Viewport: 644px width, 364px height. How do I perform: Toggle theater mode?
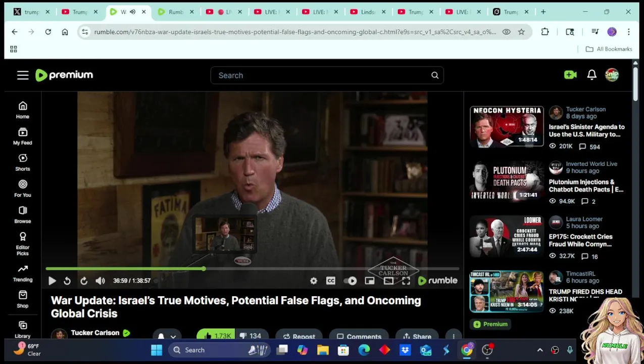click(x=388, y=281)
